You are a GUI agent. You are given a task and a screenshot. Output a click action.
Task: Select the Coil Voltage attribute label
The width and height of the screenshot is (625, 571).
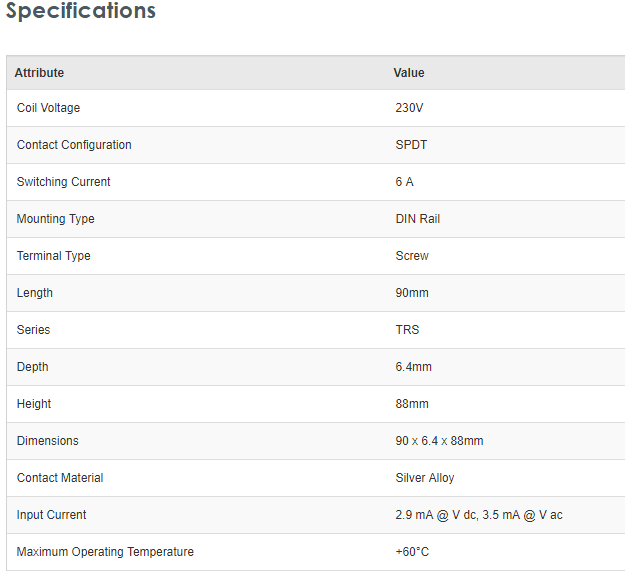coord(48,108)
